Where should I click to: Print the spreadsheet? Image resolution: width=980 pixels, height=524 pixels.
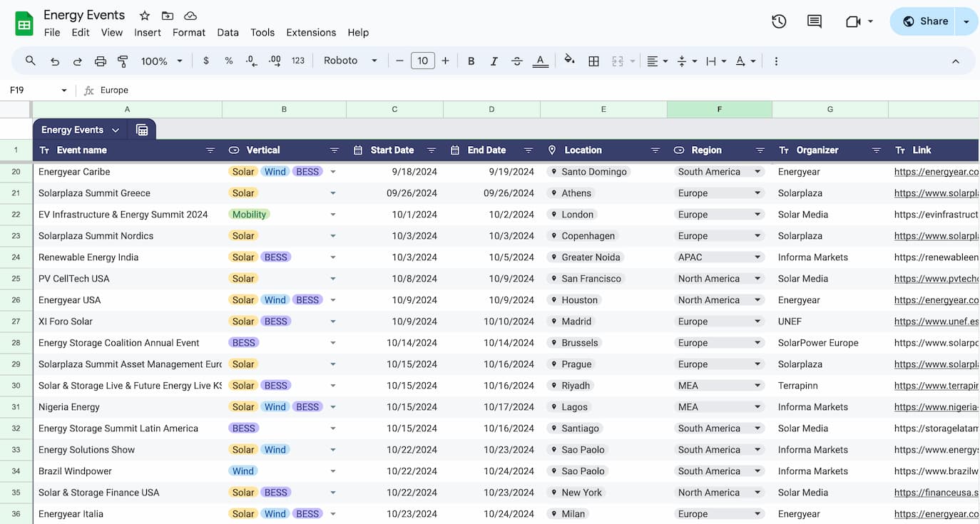click(101, 61)
